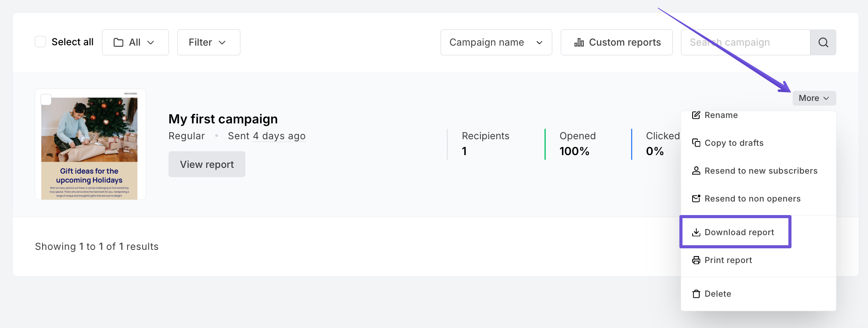868x328 pixels.
Task: Click the Opened 100% statistic
Action: click(577, 144)
